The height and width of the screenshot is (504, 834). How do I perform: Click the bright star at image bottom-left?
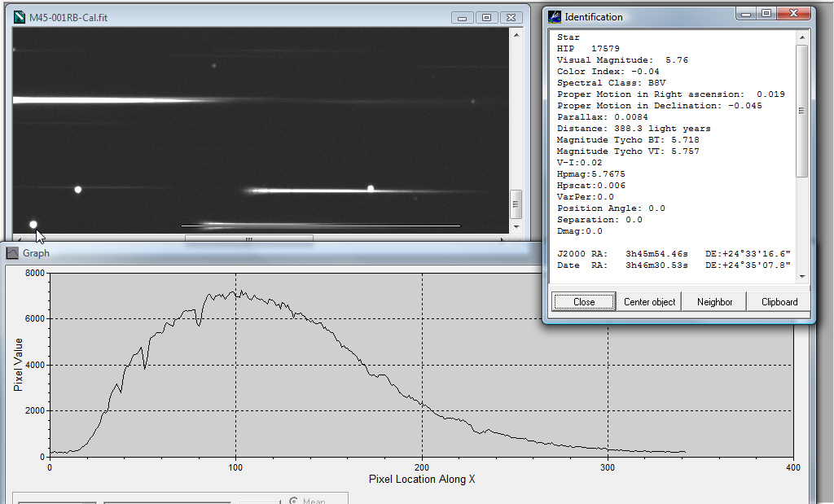33,224
